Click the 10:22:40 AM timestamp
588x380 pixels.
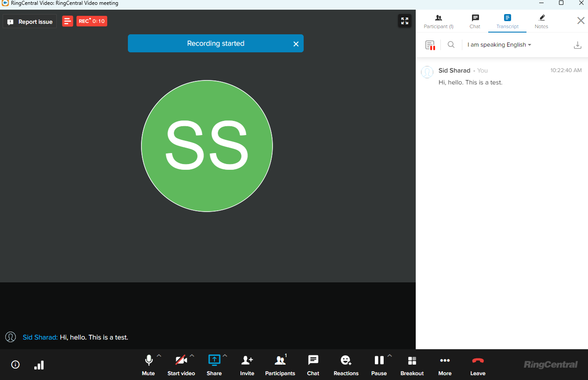[x=566, y=70]
